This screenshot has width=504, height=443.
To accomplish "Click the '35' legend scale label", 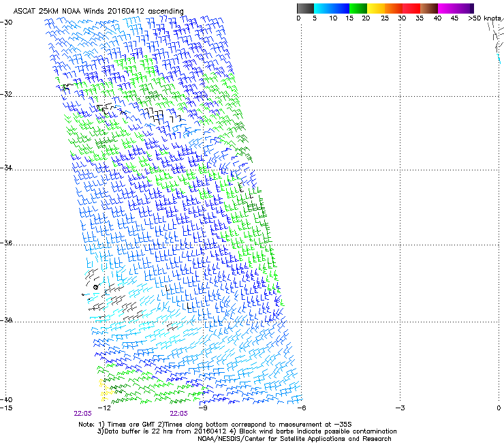I will pos(420,18).
